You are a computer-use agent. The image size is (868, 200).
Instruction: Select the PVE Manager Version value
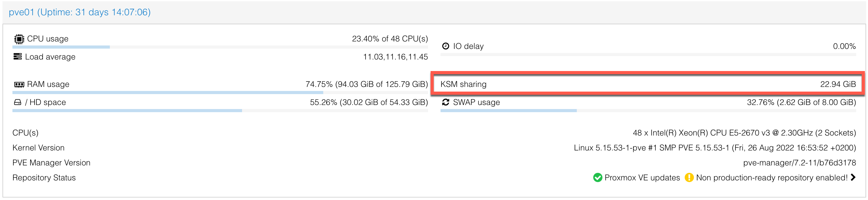(799, 163)
